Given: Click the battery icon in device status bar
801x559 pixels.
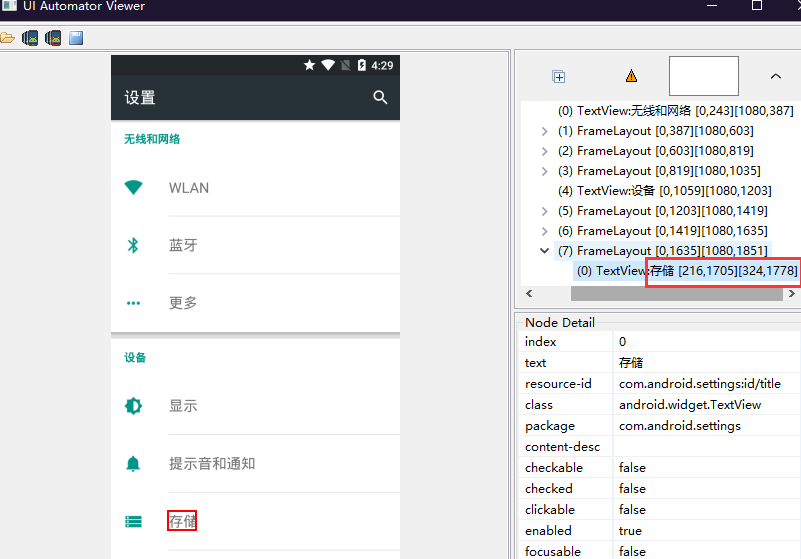Looking at the screenshot, I should tap(362, 65).
